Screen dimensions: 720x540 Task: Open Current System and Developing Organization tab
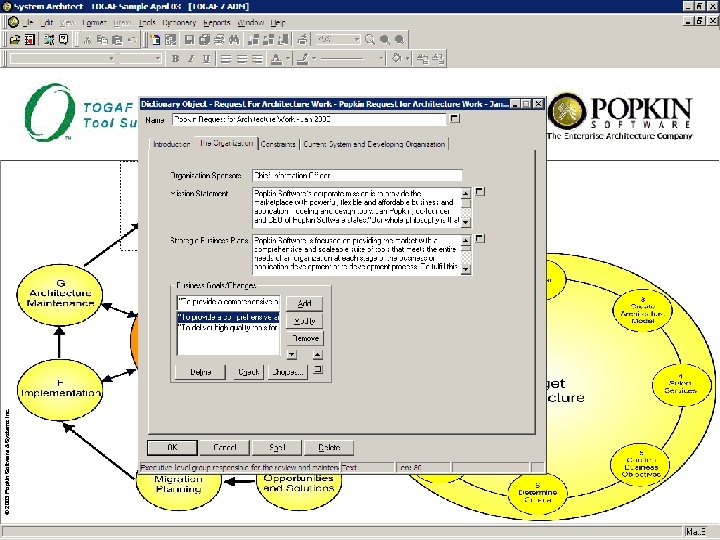pos(374,144)
